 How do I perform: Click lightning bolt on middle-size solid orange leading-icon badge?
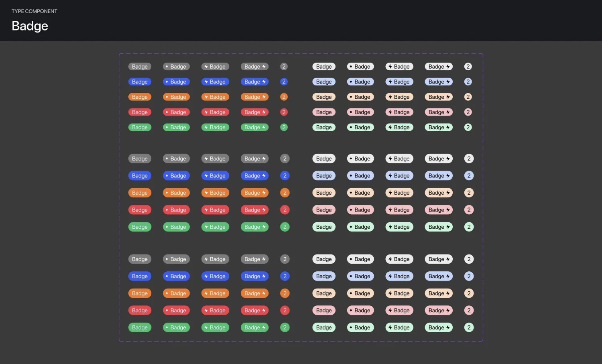pyautogui.click(x=206, y=193)
